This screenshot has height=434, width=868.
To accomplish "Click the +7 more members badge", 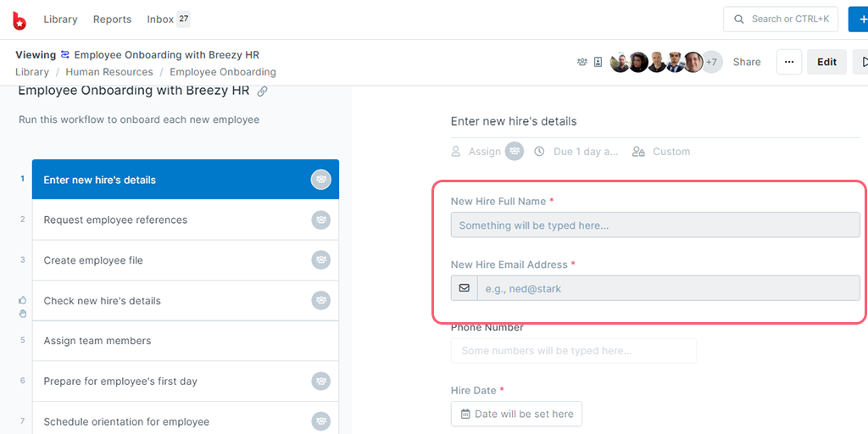I will coord(712,62).
